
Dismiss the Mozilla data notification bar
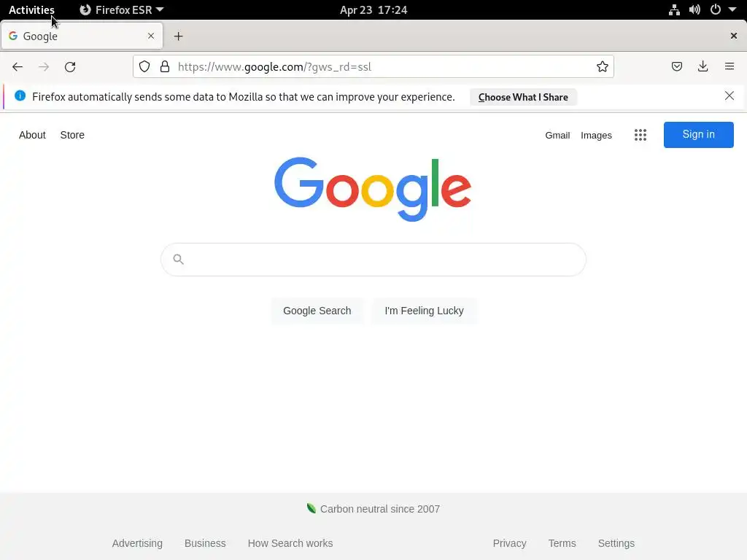click(x=729, y=96)
